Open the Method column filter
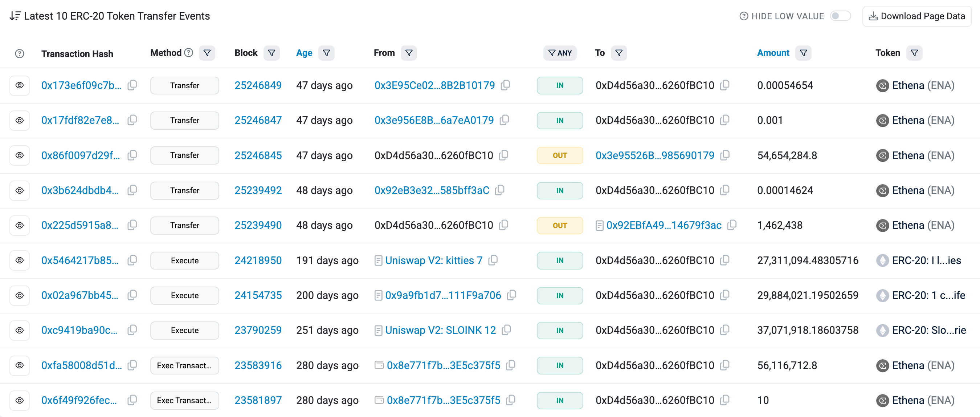This screenshot has height=417, width=980. [207, 53]
